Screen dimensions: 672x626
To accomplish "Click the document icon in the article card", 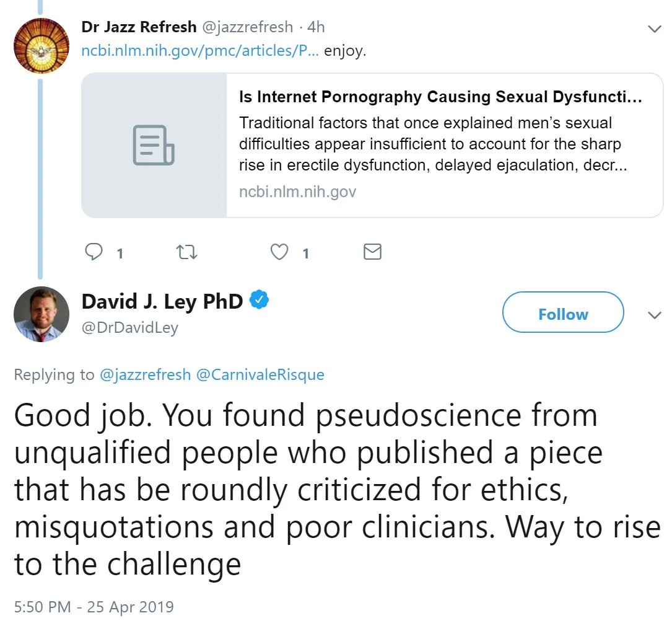I will pyautogui.click(x=154, y=145).
